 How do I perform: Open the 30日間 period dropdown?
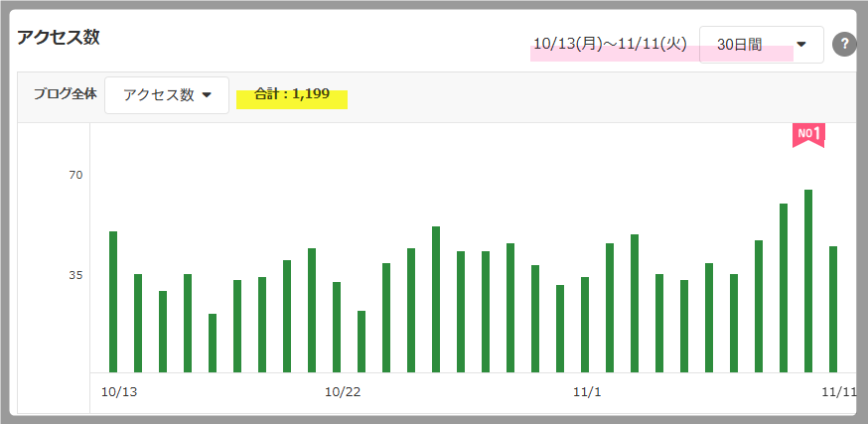[x=761, y=45]
